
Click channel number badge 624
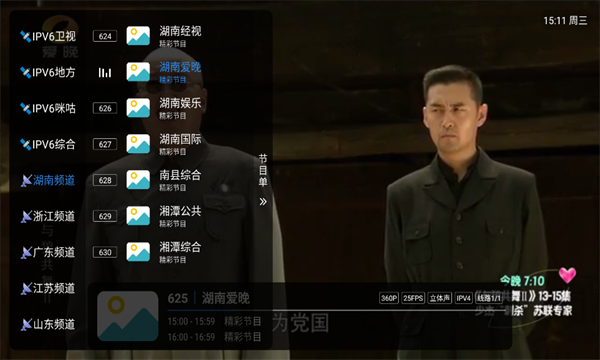click(x=105, y=36)
